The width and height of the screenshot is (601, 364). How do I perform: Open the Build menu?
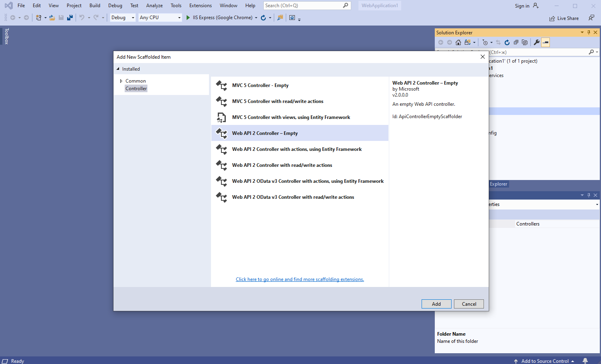click(95, 6)
